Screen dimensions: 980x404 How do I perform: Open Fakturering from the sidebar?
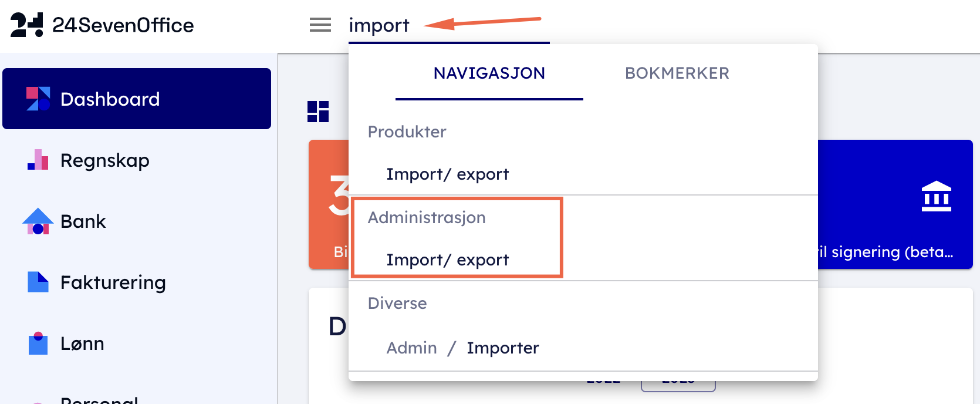pos(113,282)
